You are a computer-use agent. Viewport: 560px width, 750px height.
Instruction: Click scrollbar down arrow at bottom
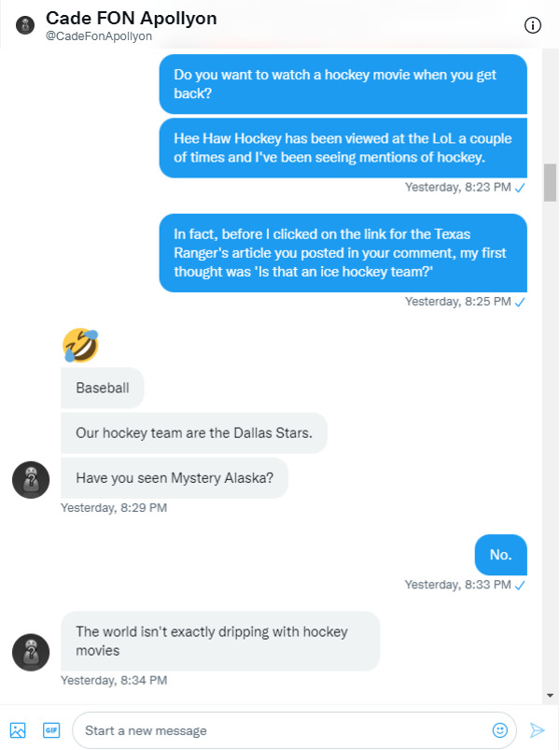coord(550,695)
